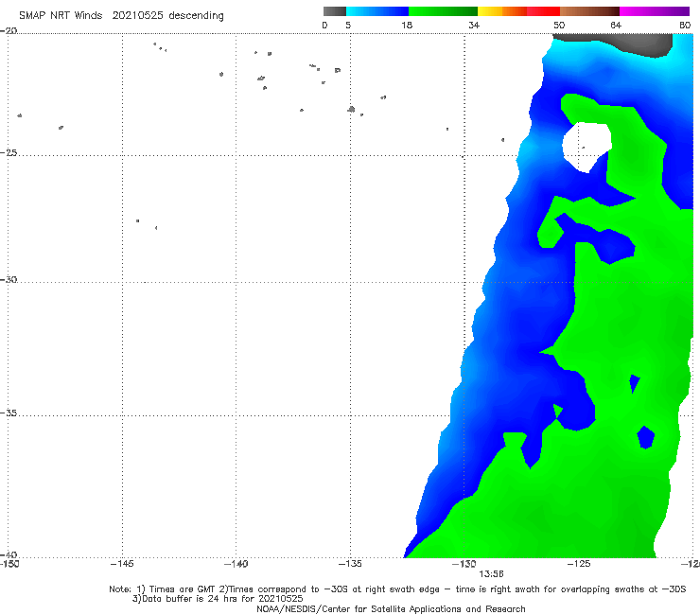
Task: Click the latitude label '-35'
Action: [9, 413]
